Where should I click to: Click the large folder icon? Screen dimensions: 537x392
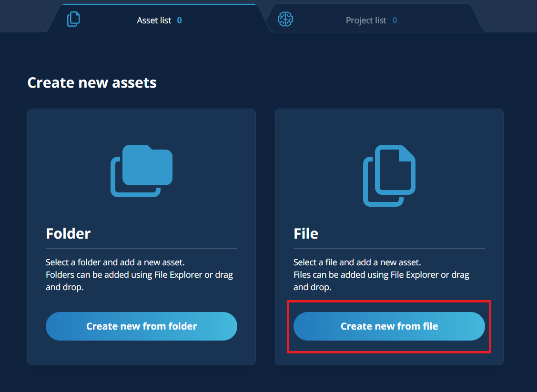(142, 171)
